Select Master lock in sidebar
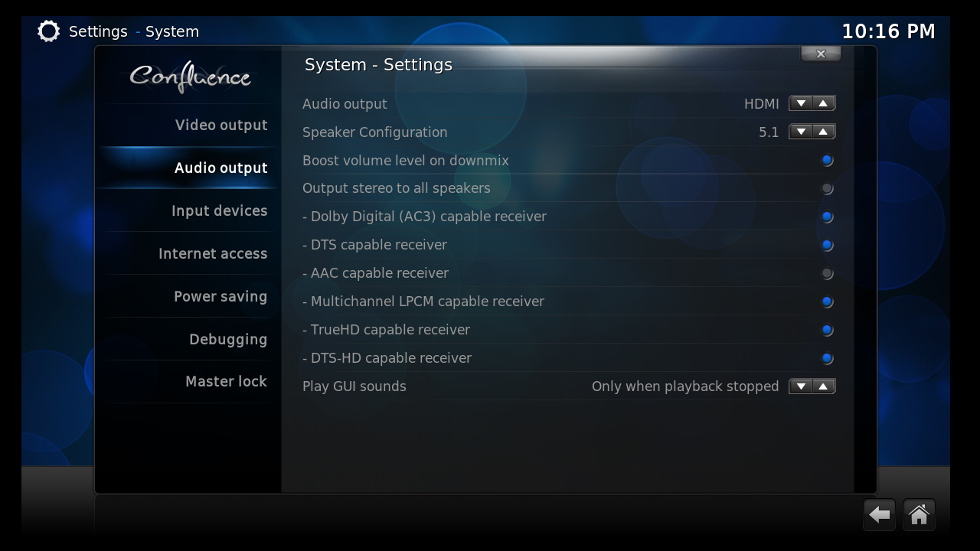The height and width of the screenshot is (551, 980). pyautogui.click(x=226, y=381)
